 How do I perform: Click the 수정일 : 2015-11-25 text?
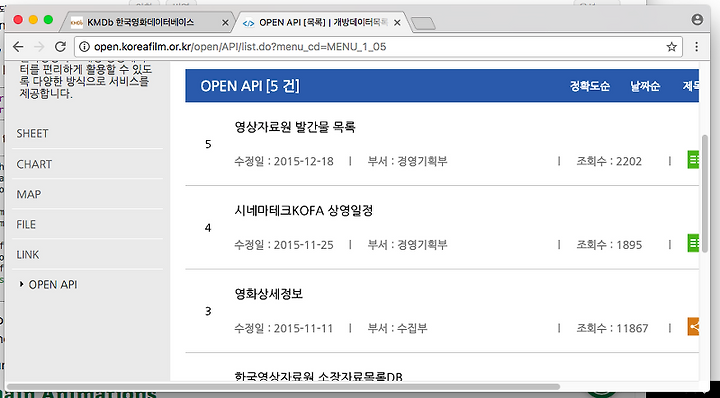tap(284, 245)
